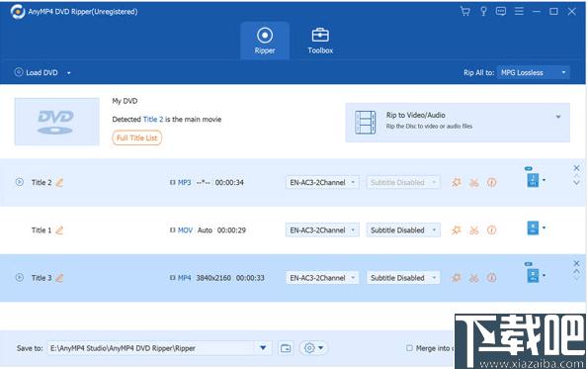This screenshot has height=369, width=588.
Task: Toggle the Merge into one file checkbox
Action: click(409, 348)
